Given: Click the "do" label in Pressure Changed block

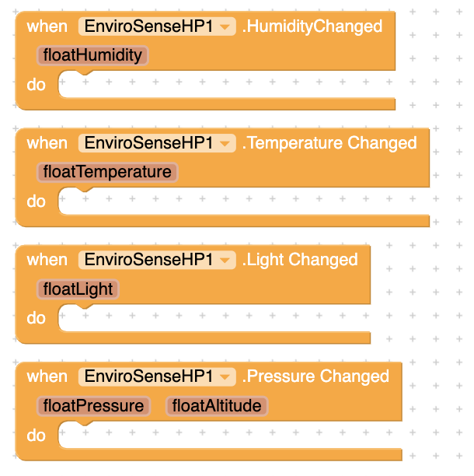Looking at the screenshot, I should [37, 436].
